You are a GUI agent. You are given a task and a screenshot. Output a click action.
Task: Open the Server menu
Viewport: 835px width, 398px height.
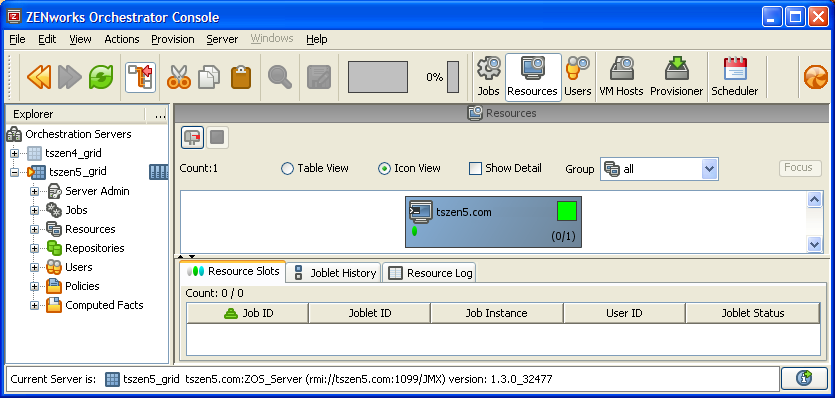click(x=222, y=39)
